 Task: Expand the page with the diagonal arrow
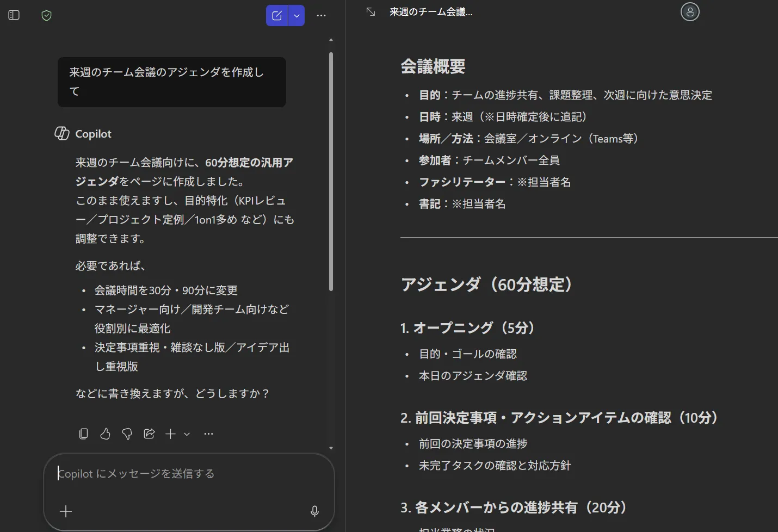click(371, 11)
